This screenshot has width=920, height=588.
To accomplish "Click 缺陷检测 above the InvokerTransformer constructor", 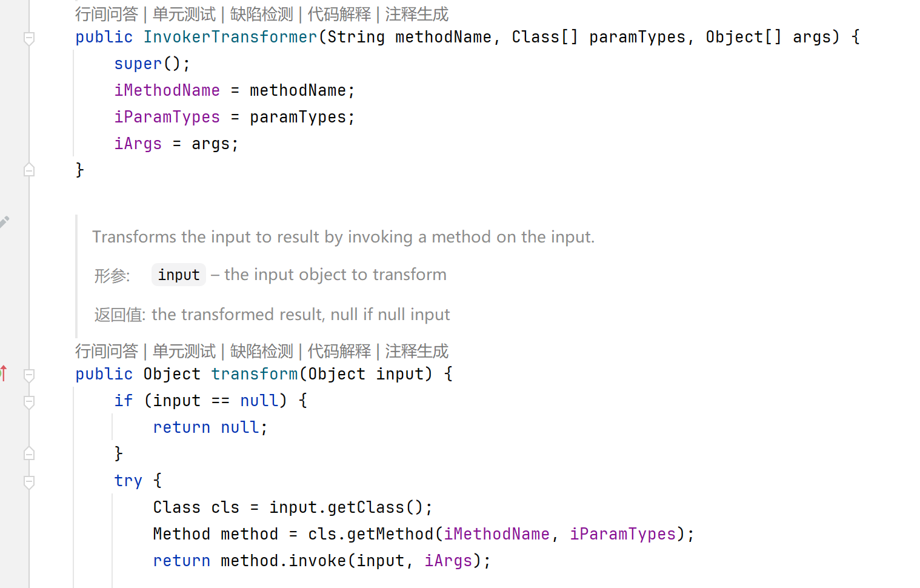I will coord(262,14).
